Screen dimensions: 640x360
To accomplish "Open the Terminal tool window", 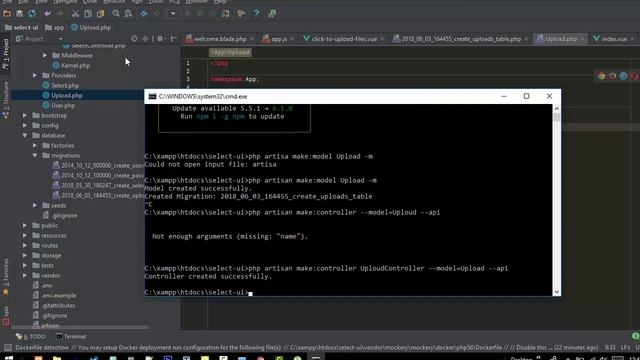I will pos(71,336).
